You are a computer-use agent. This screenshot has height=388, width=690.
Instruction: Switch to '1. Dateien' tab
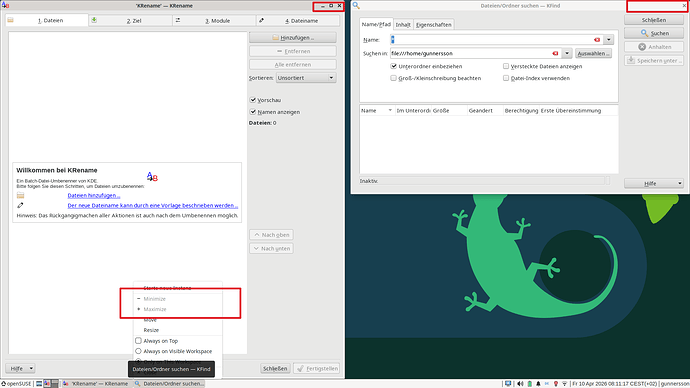(x=47, y=20)
